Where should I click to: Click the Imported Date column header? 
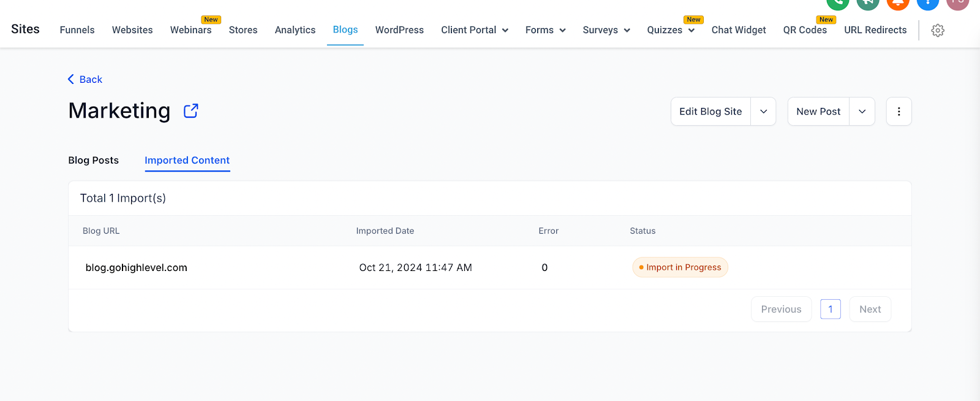pyautogui.click(x=385, y=231)
